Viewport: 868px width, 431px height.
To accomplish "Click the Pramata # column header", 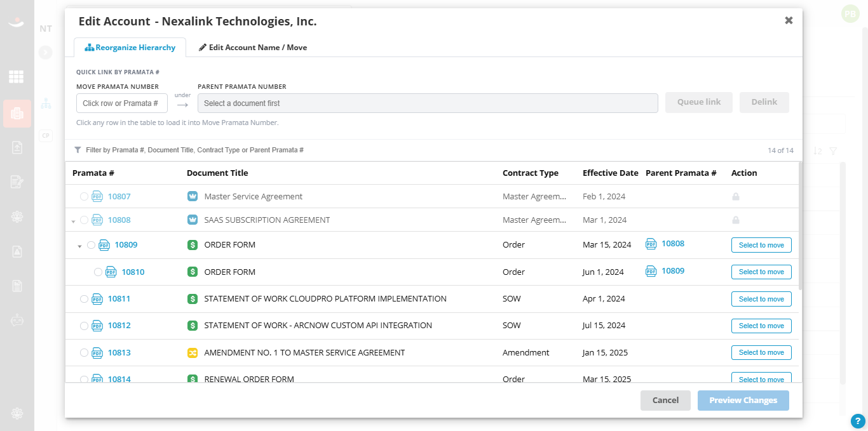I will pyautogui.click(x=93, y=173).
